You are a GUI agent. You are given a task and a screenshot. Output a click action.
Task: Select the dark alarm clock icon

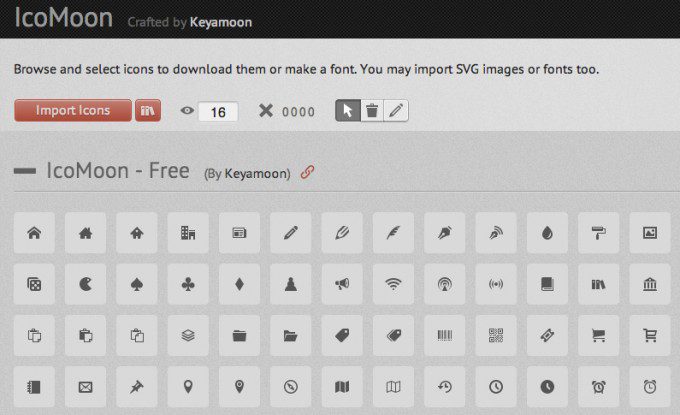[x=598, y=386]
